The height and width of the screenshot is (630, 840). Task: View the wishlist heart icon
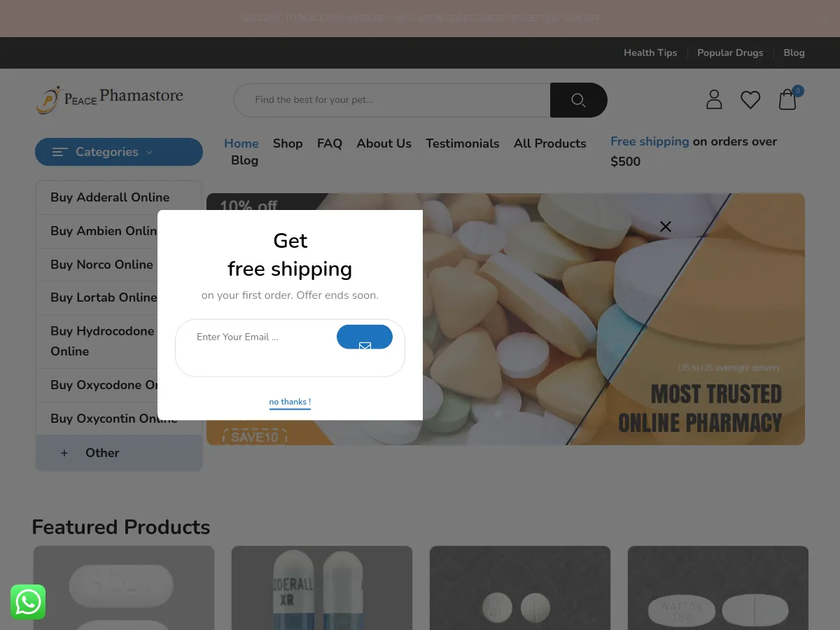point(750,100)
